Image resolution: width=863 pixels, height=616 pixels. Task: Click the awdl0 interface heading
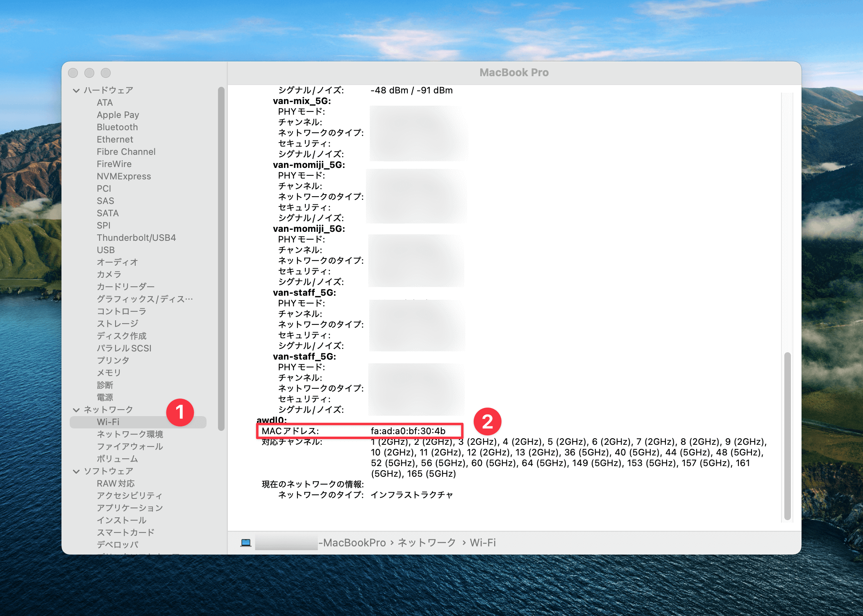[272, 420]
